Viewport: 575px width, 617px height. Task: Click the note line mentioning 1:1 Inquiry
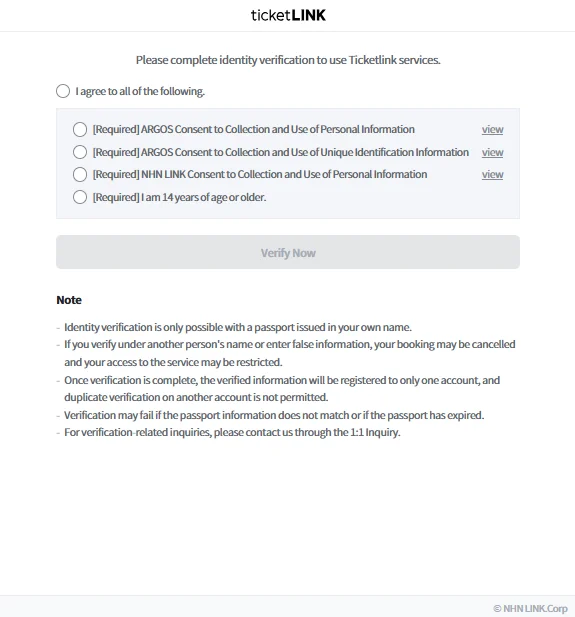[232, 432]
